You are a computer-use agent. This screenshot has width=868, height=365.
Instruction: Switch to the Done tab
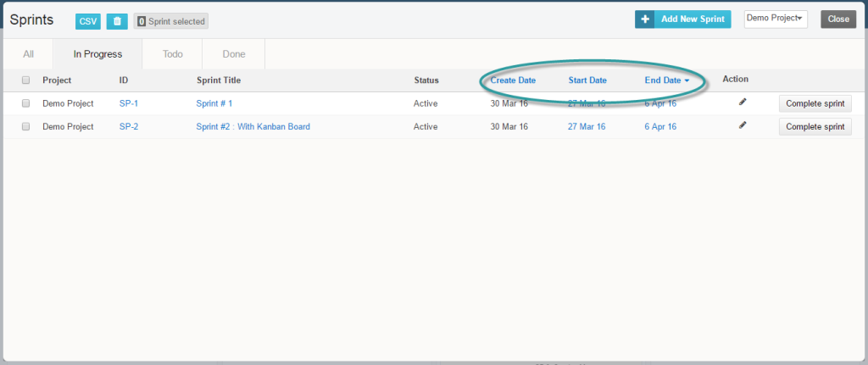coord(234,54)
